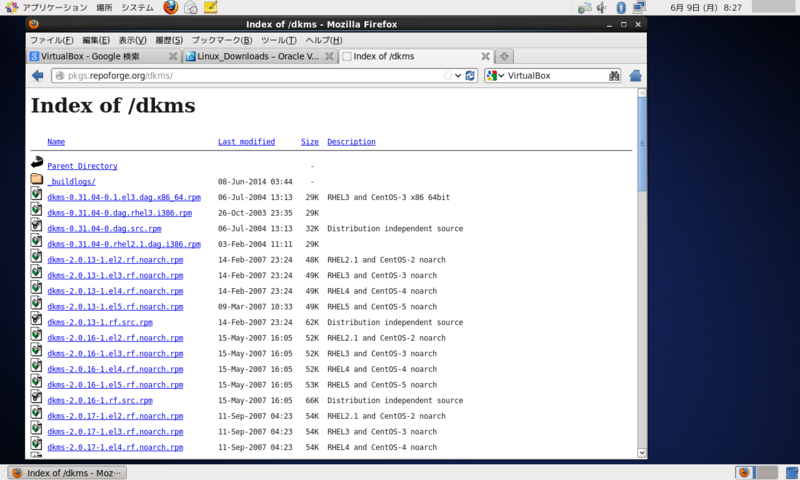Open the 履歴(S) menu

(x=169, y=40)
